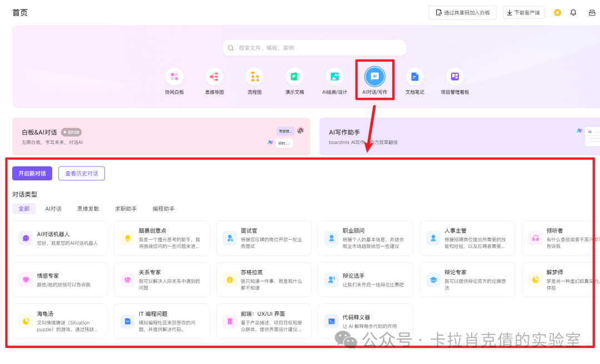Open the 文档笔记 document notes icon
Viewport: 600px width, 364px height.
pyautogui.click(x=414, y=77)
